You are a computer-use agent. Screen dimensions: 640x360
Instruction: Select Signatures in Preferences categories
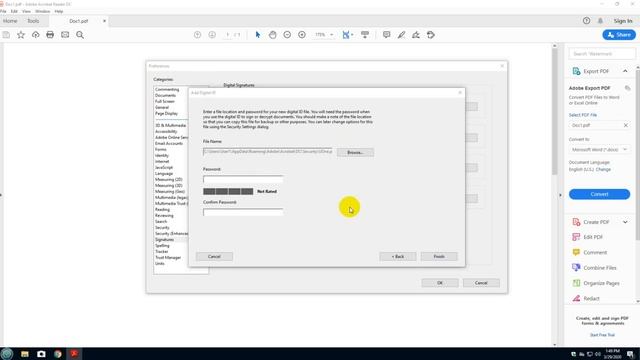[x=164, y=240]
